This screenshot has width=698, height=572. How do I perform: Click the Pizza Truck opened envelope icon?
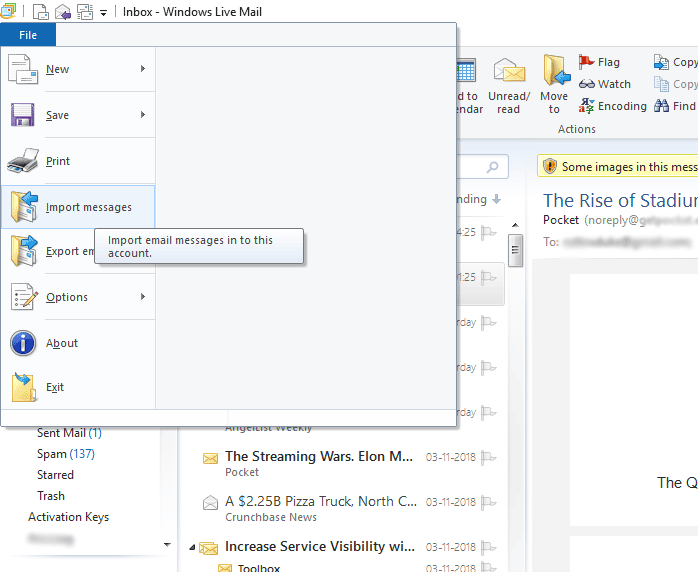pyautogui.click(x=210, y=503)
